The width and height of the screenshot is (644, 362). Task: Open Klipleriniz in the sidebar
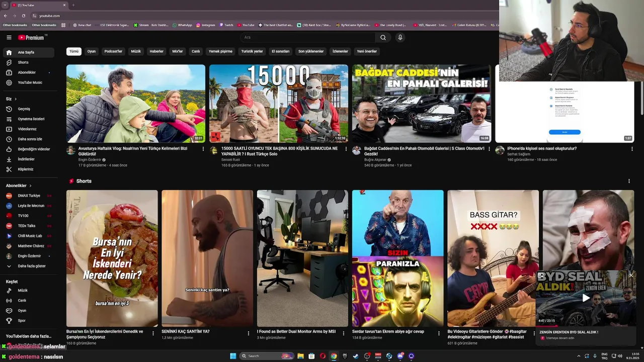click(29, 169)
